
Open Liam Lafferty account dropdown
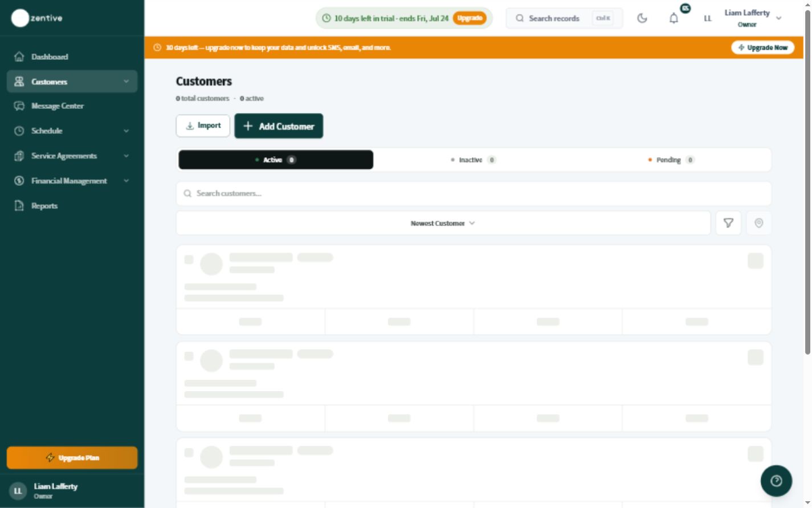tap(752, 18)
